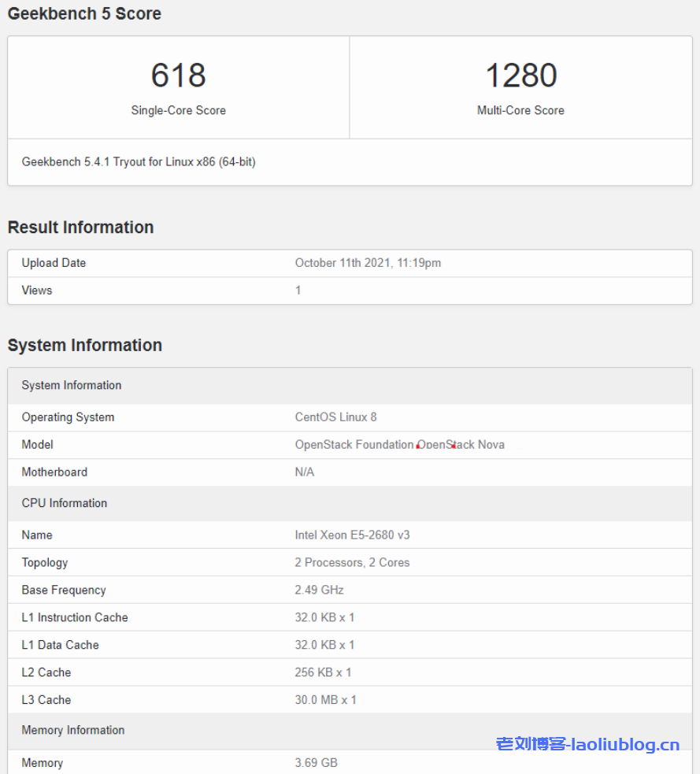The width and height of the screenshot is (700, 774).
Task: Click the Upload Date value October 11th 2021
Action: (x=368, y=263)
